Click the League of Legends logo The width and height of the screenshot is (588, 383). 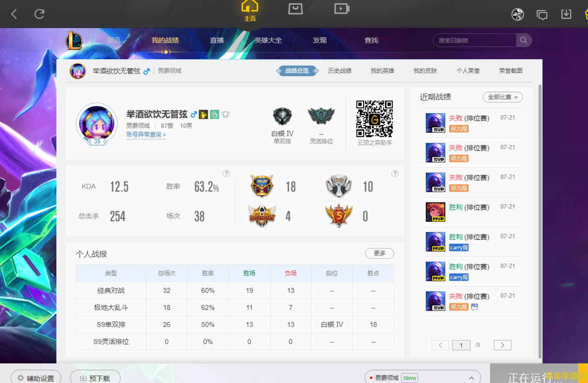pyautogui.click(x=73, y=40)
